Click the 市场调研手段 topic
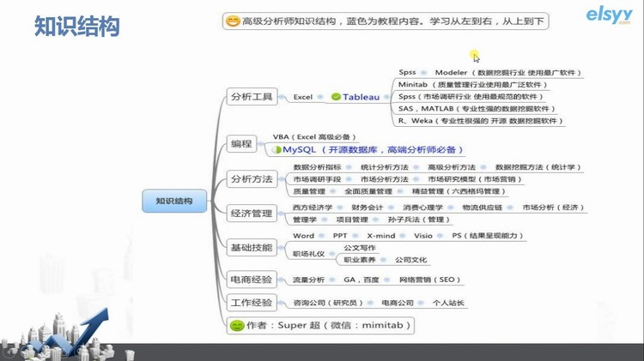The image size is (644, 361). coord(317,179)
